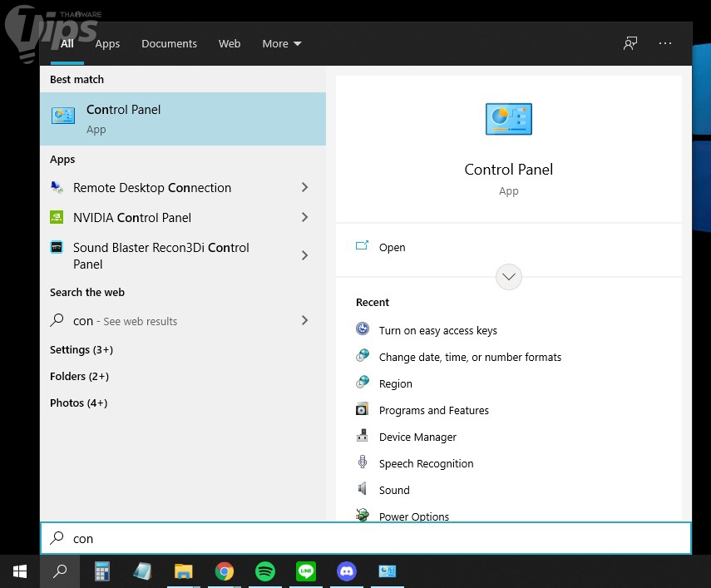Open the notepad-like app on taskbar
Image resolution: width=711 pixels, height=588 pixels.
(x=142, y=571)
